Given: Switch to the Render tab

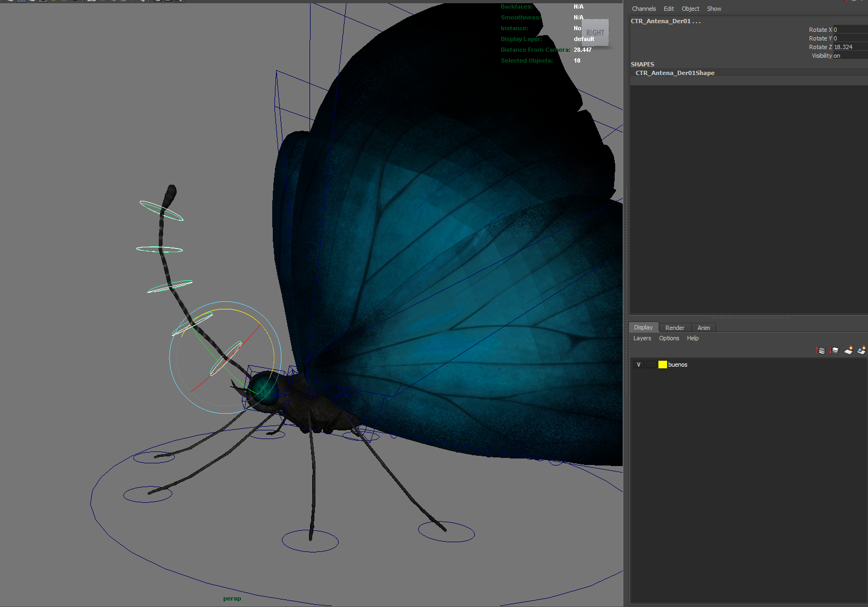Looking at the screenshot, I should tap(674, 327).
